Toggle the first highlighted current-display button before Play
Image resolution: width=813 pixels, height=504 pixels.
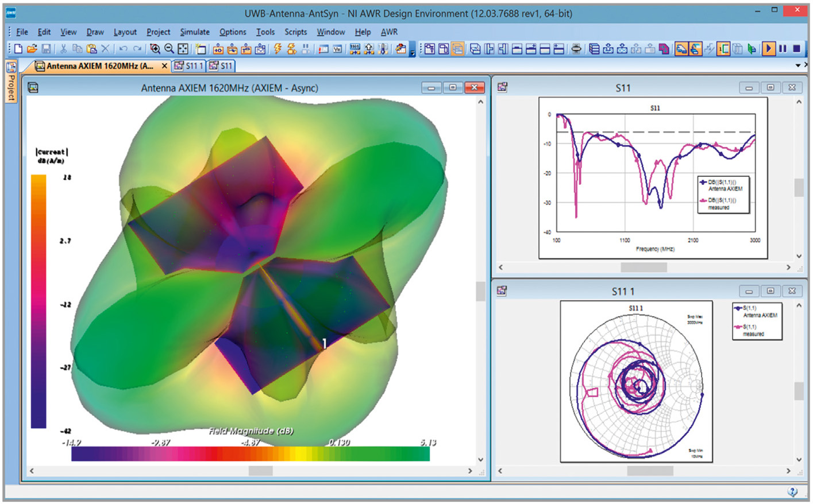[x=681, y=49]
